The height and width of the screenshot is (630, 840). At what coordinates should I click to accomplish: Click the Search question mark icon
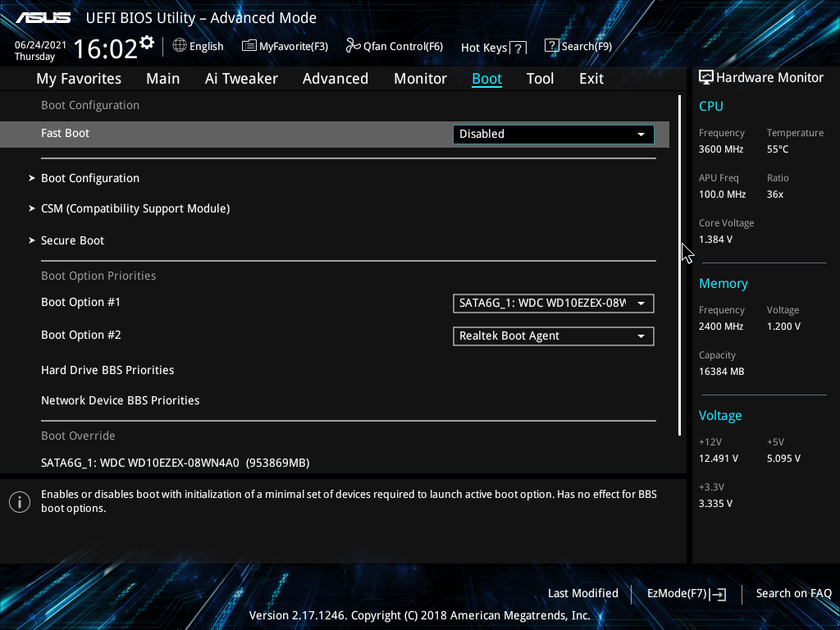[x=552, y=46]
